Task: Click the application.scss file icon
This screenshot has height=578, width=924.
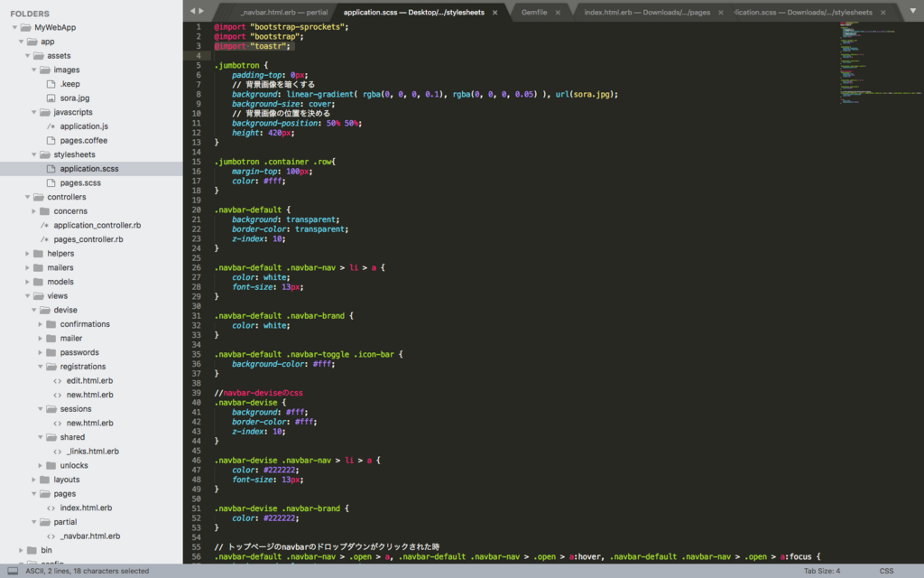Action: 51,169
